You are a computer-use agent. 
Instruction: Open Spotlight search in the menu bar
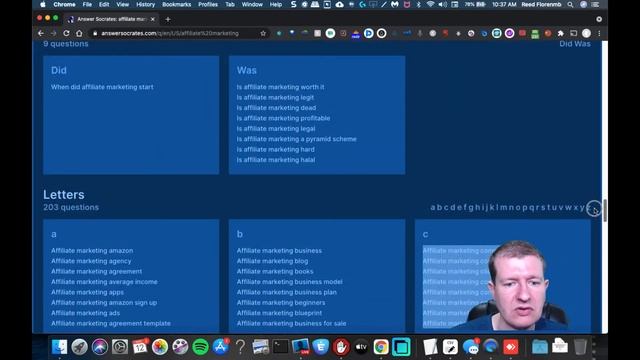click(570, 4)
